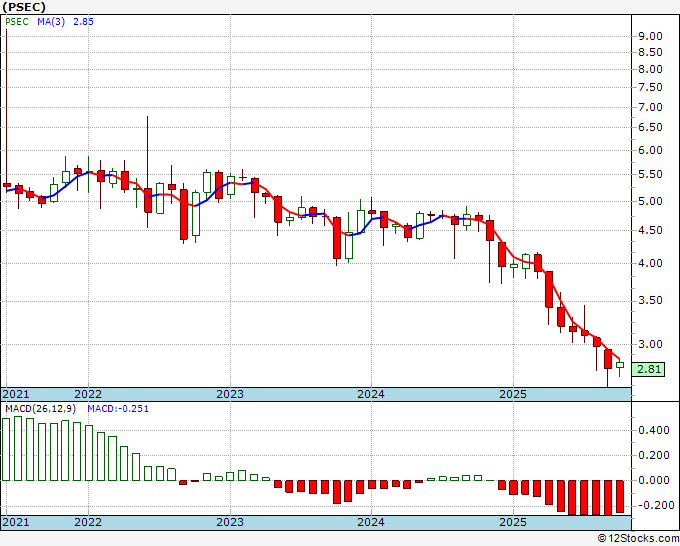Screen dimensions: 680x546
Task: Click 2023 on the price chart timeline
Action: pos(230,394)
